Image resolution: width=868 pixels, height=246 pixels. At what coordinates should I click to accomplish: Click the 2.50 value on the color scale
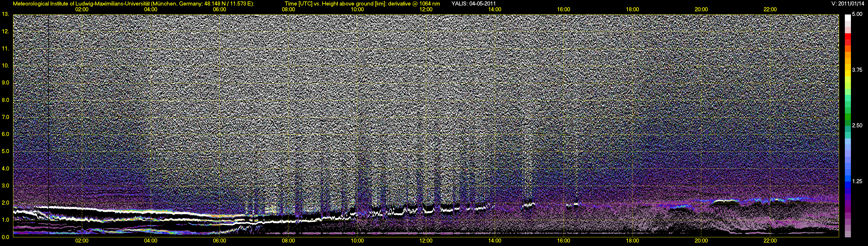click(857, 125)
